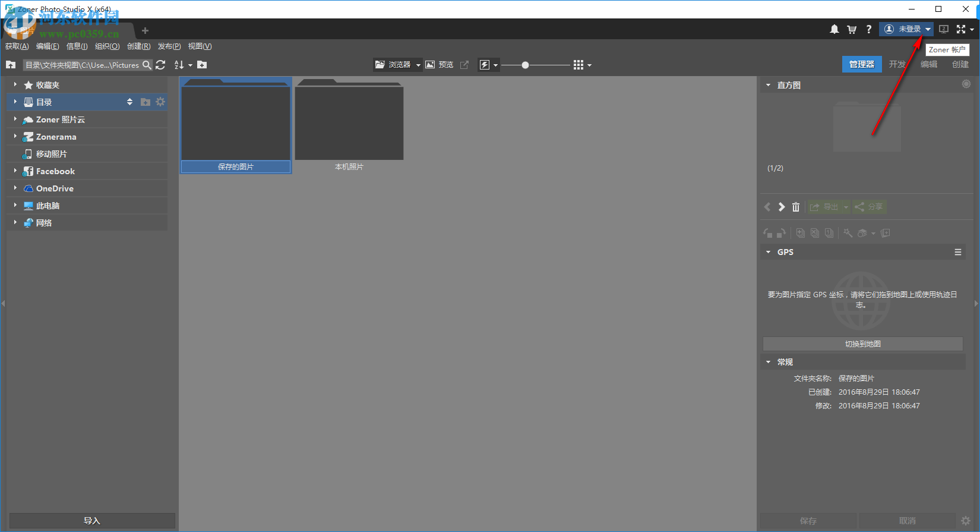Open external display window icon

point(464,65)
